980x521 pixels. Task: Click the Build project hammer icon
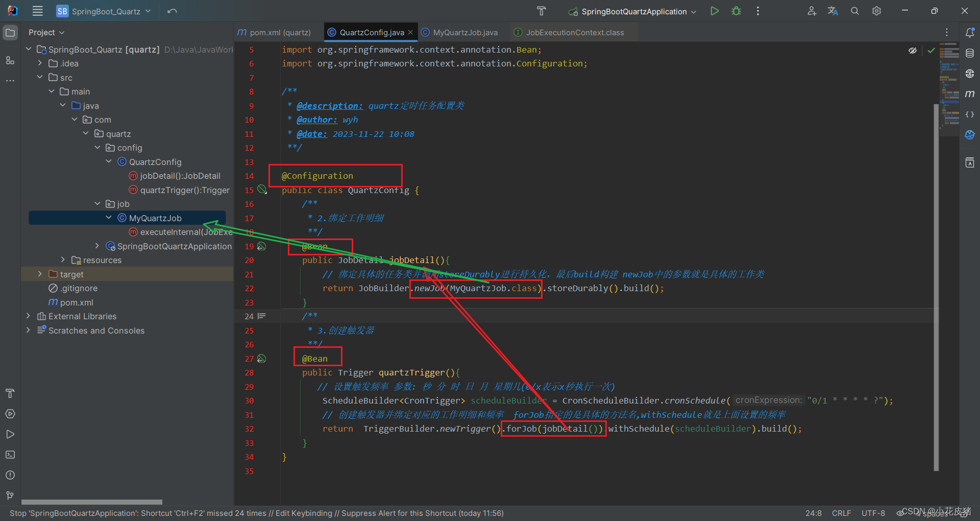pyautogui.click(x=542, y=11)
